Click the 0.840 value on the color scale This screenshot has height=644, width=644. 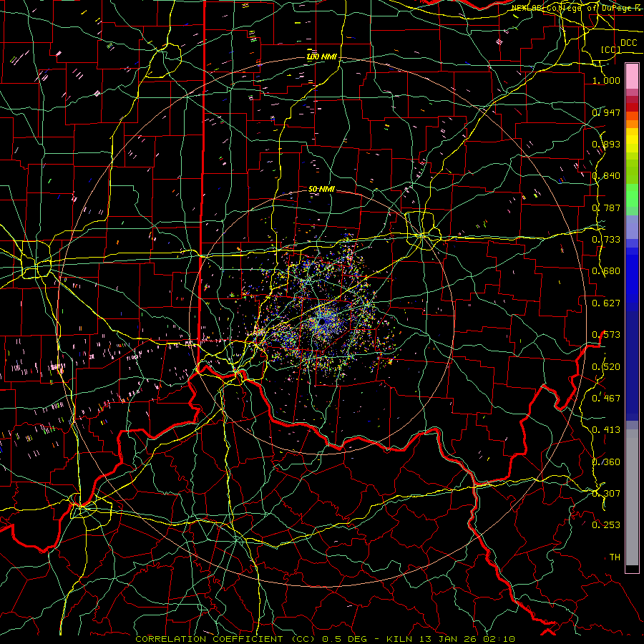pos(606,176)
